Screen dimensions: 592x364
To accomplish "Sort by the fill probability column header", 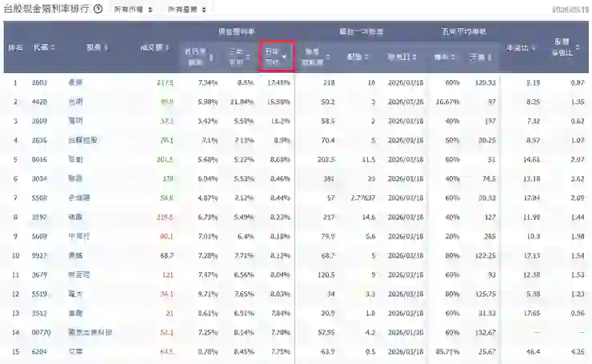I will [444, 57].
